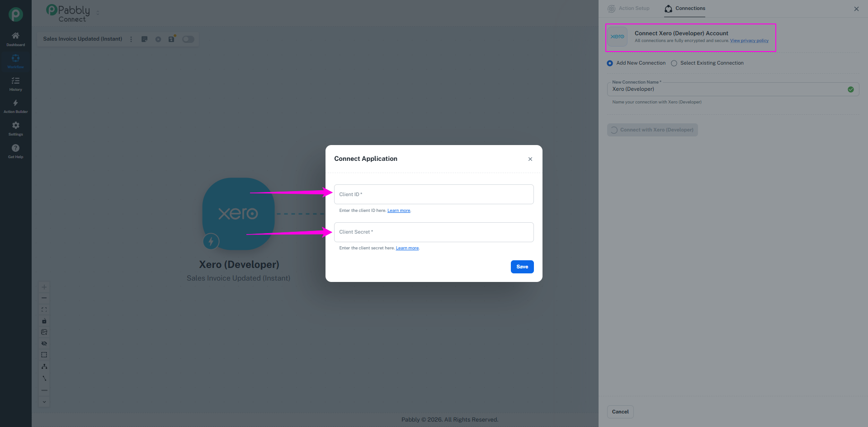The image size is (868, 427).
Task: Zoom in on the canvas
Action: coord(44,287)
